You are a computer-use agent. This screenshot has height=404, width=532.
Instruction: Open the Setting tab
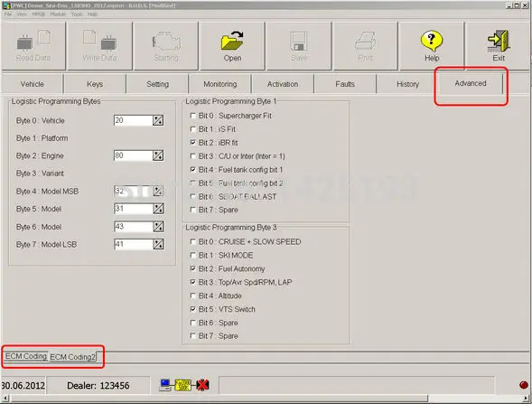pyautogui.click(x=157, y=84)
